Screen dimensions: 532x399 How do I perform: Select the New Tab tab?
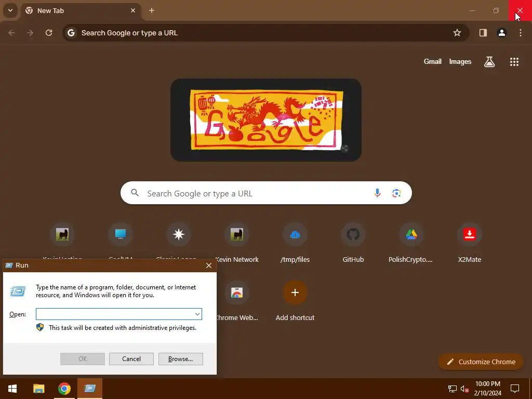(x=81, y=10)
